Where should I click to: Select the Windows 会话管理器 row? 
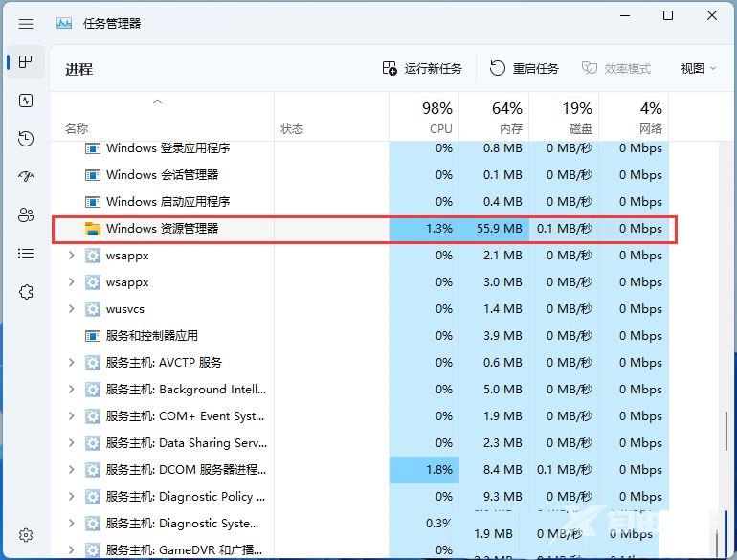coord(360,175)
